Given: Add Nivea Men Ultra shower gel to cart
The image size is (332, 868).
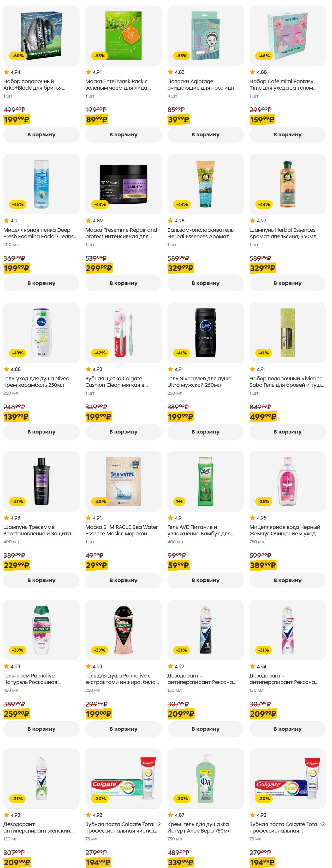Looking at the screenshot, I should pos(206,432).
